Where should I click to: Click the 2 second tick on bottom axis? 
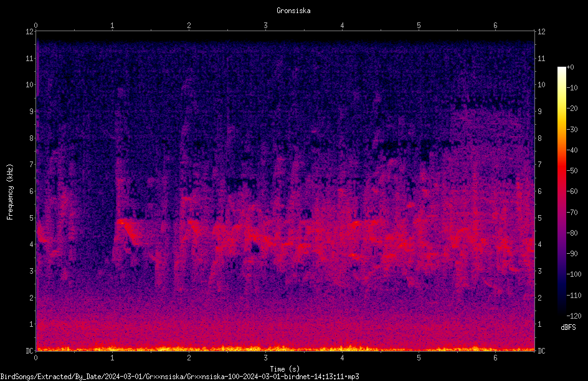point(189,358)
